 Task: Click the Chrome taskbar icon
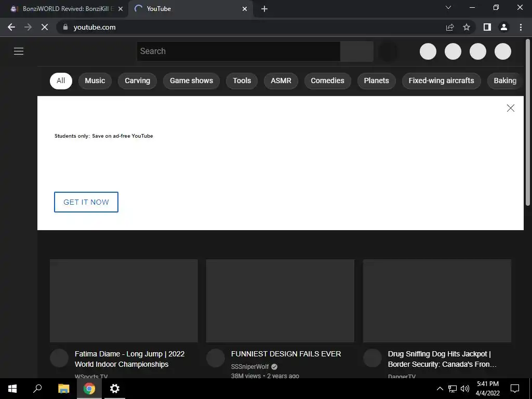pos(89,389)
